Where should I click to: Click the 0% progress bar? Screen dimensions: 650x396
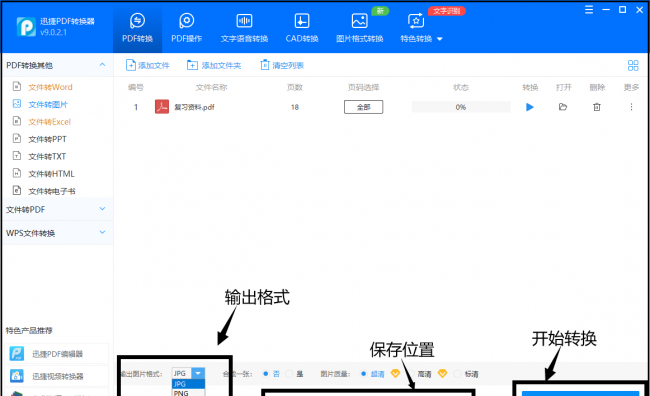(x=461, y=107)
